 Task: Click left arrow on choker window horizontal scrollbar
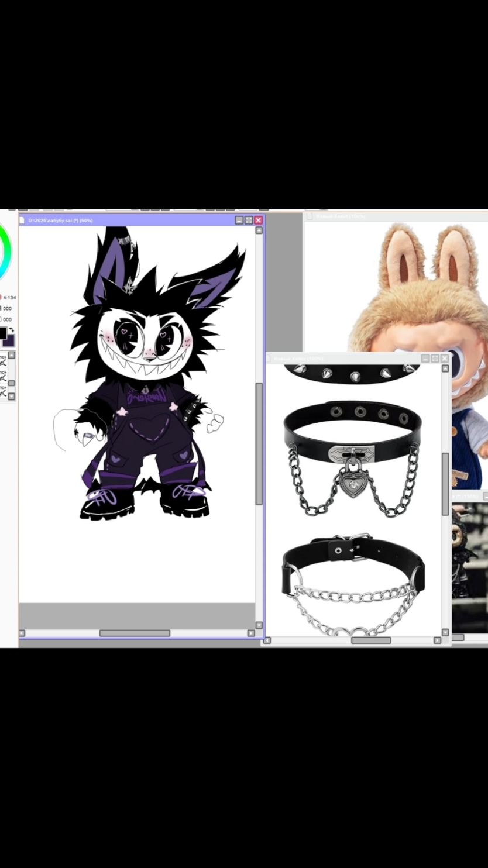click(267, 640)
